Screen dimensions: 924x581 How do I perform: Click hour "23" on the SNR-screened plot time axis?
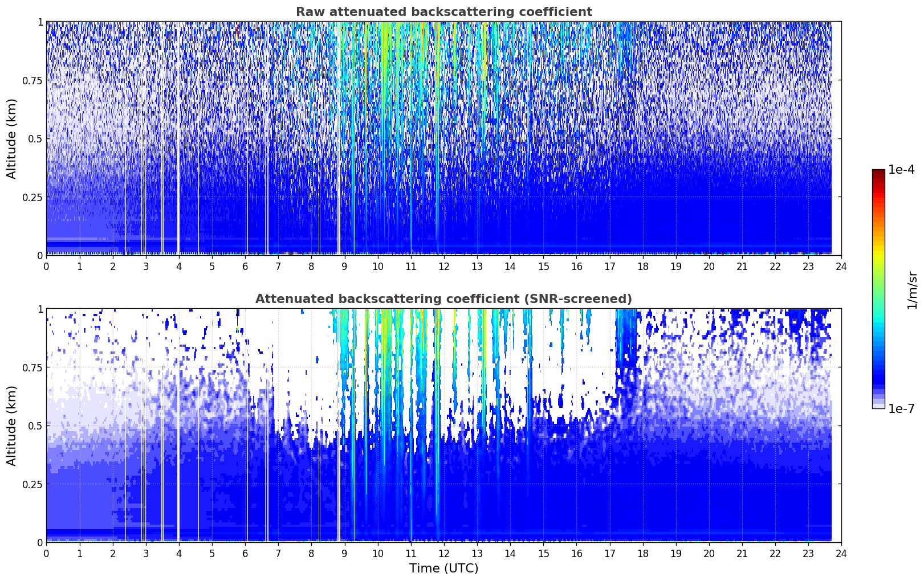(808, 553)
